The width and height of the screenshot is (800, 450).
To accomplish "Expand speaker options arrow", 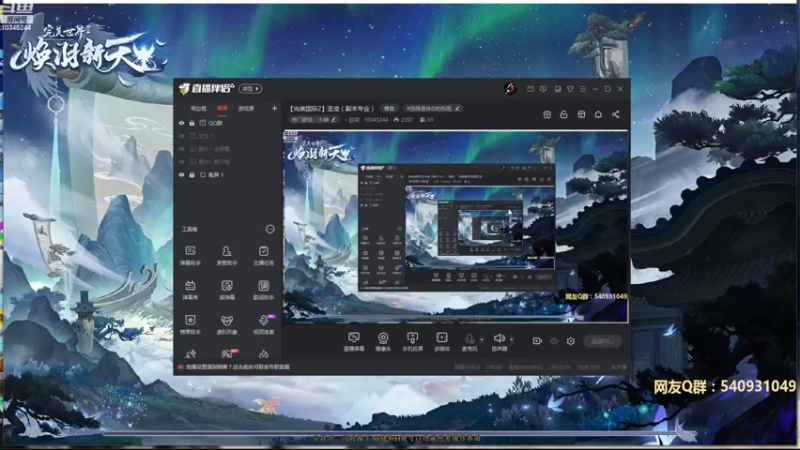I will coord(512,339).
